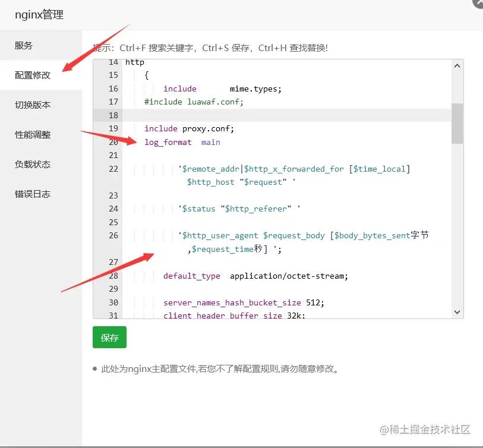Click 'default_type' on line 28
483x448 pixels.
point(192,276)
